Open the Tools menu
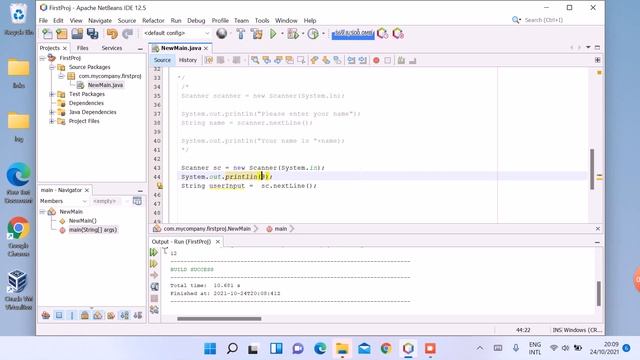The image size is (640, 360). click(x=262, y=20)
